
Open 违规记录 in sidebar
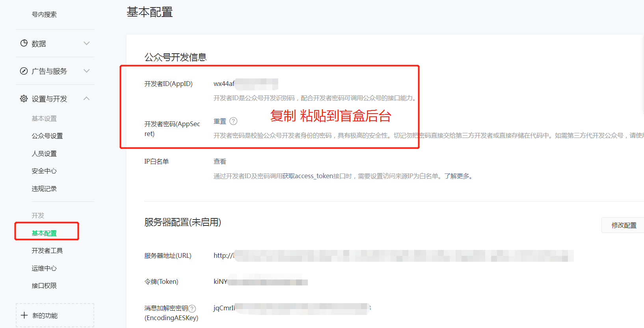click(44, 188)
